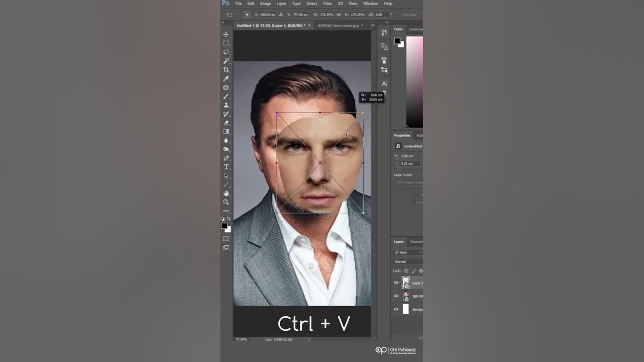Close the Untitled-1 document tab
Image resolution: width=644 pixels, height=362 pixels.
tap(310, 25)
